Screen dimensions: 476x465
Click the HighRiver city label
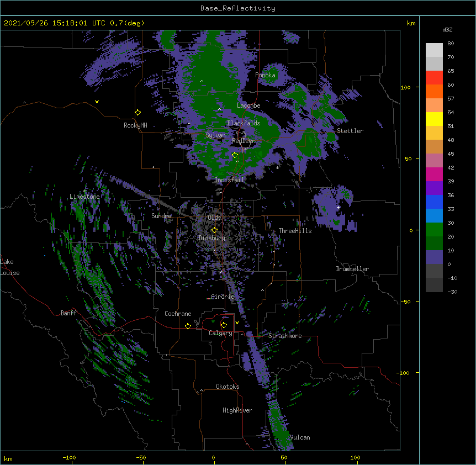click(x=237, y=410)
